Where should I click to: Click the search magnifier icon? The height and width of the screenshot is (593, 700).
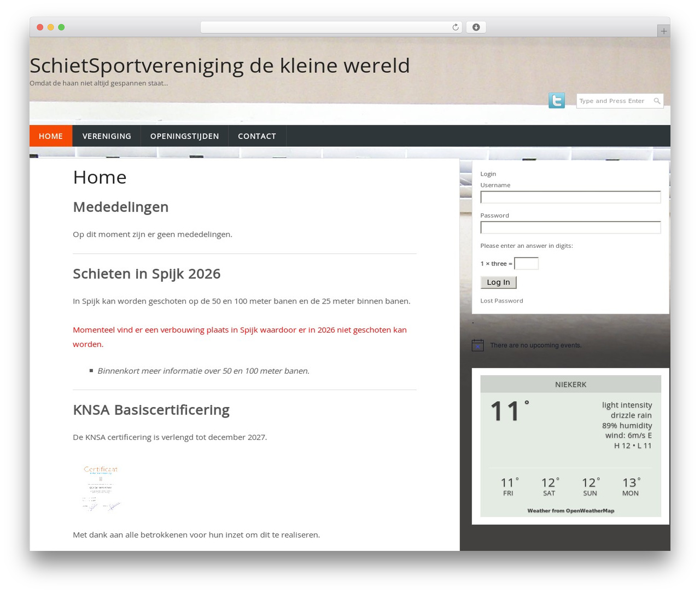(x=657, y=101)
